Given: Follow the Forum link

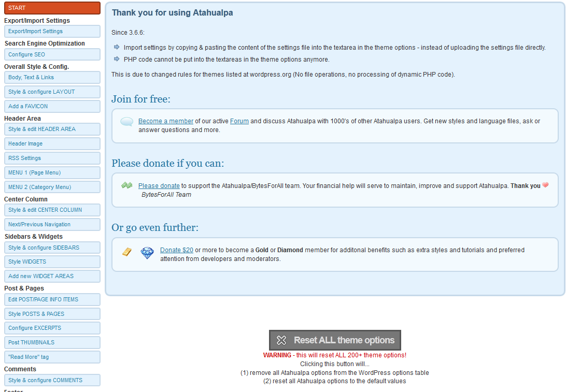Looking at the screenshot, I should pyautogui.click(x=239, y=121).
